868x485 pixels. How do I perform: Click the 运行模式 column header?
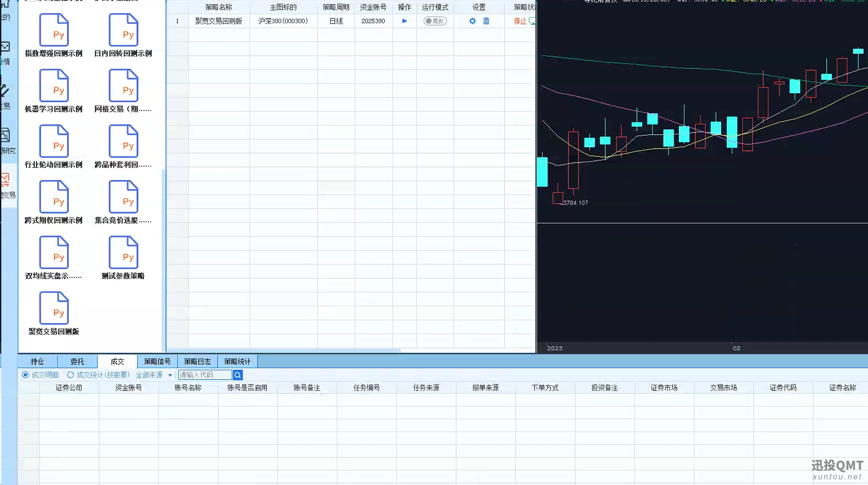pyautogui.click(x=435, y=7)
